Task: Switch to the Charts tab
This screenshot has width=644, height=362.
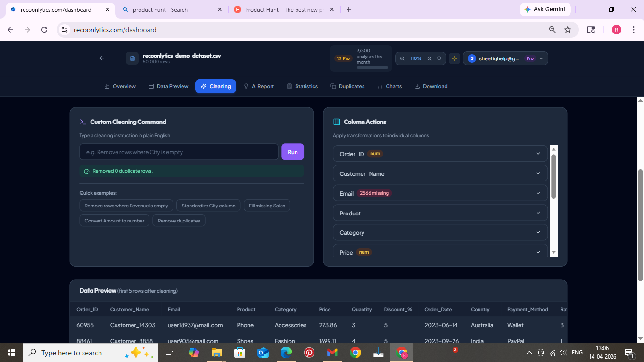Action: tap(390, 86)
